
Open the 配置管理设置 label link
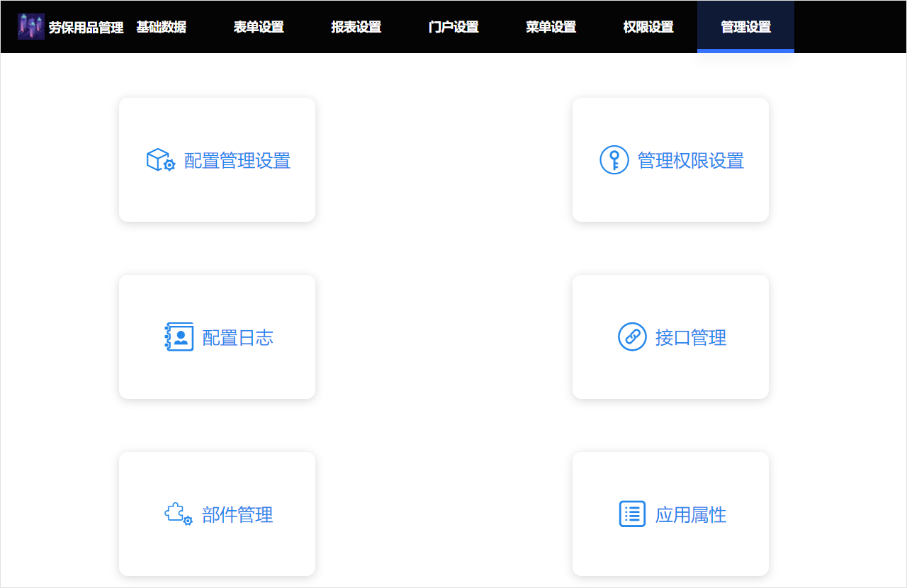coord(237,161)
